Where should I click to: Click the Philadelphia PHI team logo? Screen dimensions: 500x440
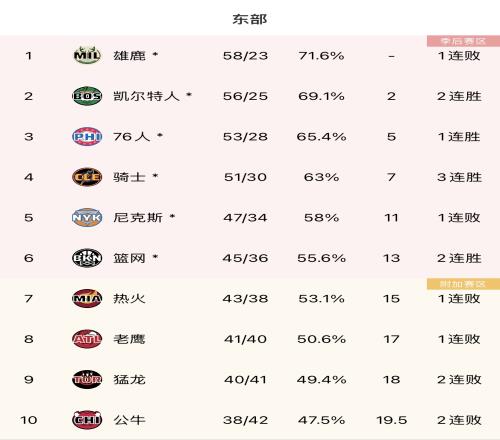[x=87, y=136]
